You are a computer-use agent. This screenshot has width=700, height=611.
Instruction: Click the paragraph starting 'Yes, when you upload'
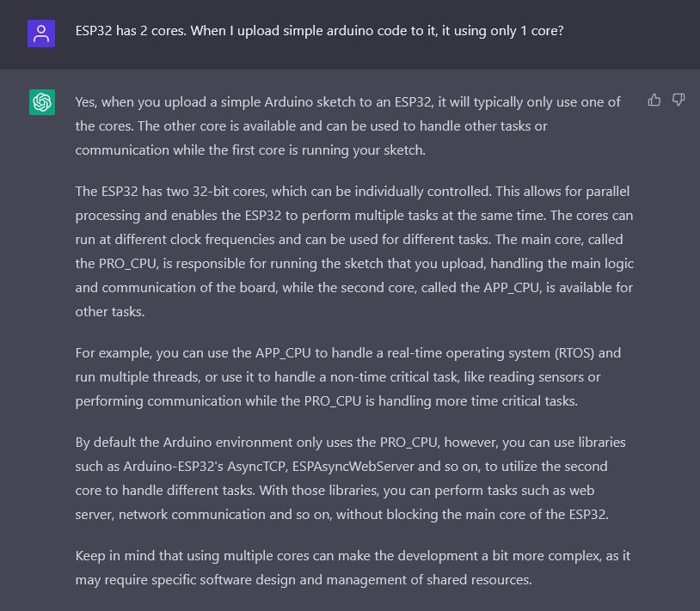point(348,126)
